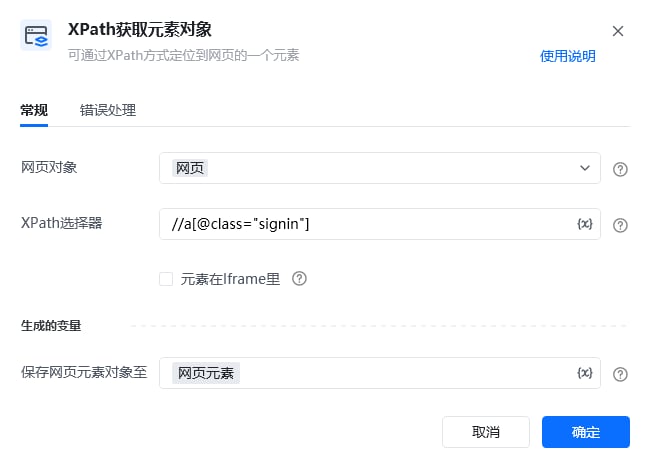
Task: Switch to the 常规 tab
Action: click(x=34, y=111)
